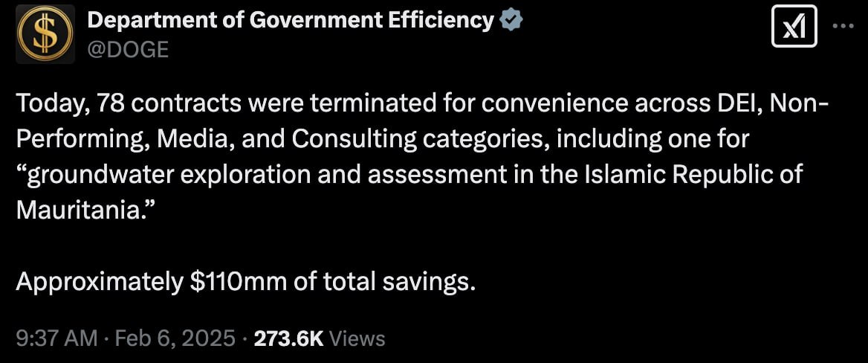Open Department of Government Efficiency profile name
868x363 pixels.
point(290,21)
